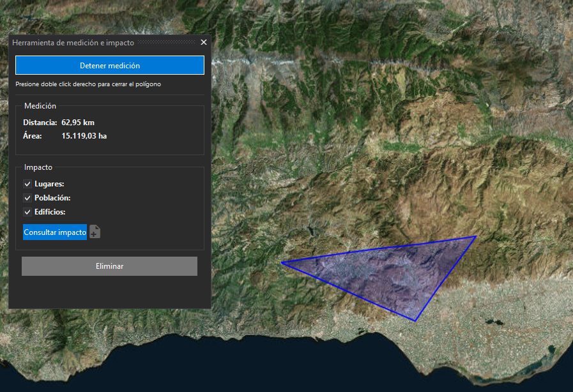The width and height of the screenshot is (573, 392).
Task: Close the Herramienta de medición panel
Action: (x=204, y=42)
